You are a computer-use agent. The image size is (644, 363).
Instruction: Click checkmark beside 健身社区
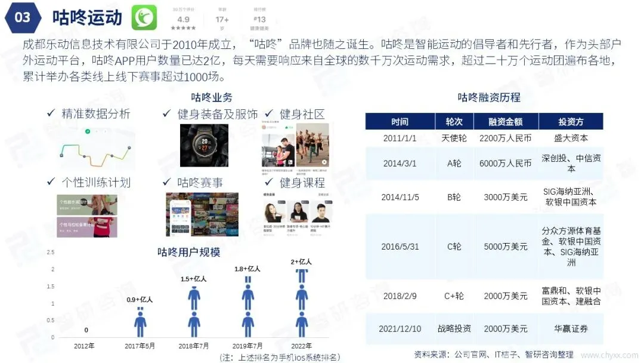click(x=268, y=113)
